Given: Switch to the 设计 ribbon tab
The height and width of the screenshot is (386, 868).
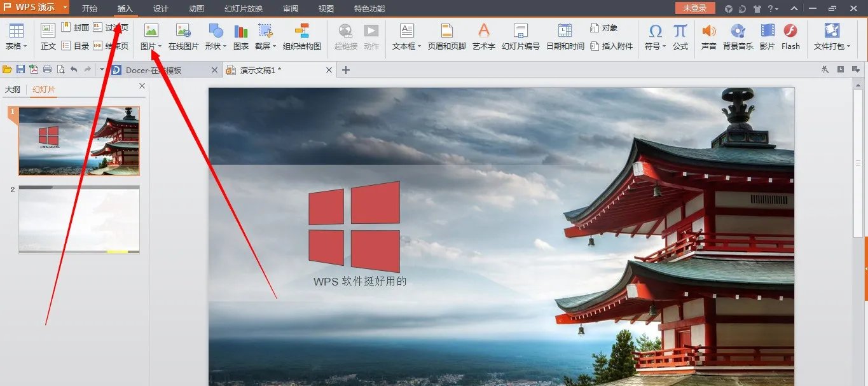Looking at the screenshot, I should point(160,8).
